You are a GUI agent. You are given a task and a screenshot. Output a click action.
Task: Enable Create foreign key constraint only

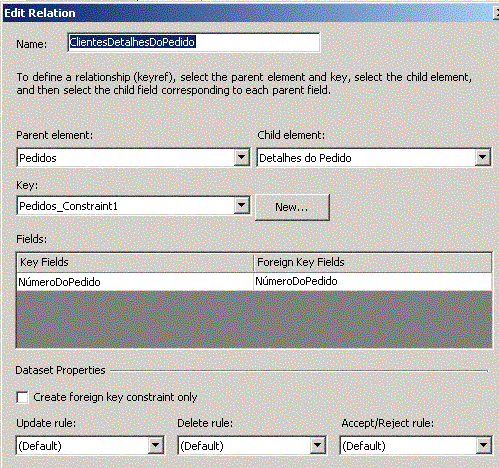point(22,397)
